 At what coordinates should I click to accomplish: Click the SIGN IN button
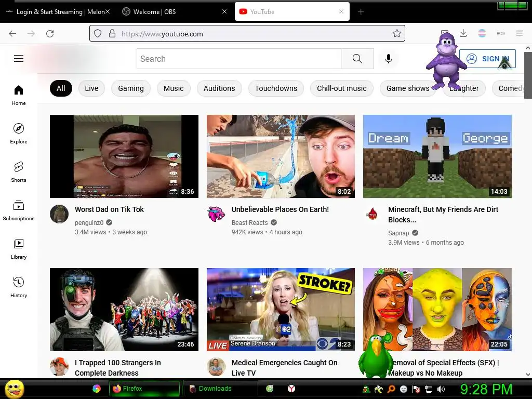tap(487, 59)
